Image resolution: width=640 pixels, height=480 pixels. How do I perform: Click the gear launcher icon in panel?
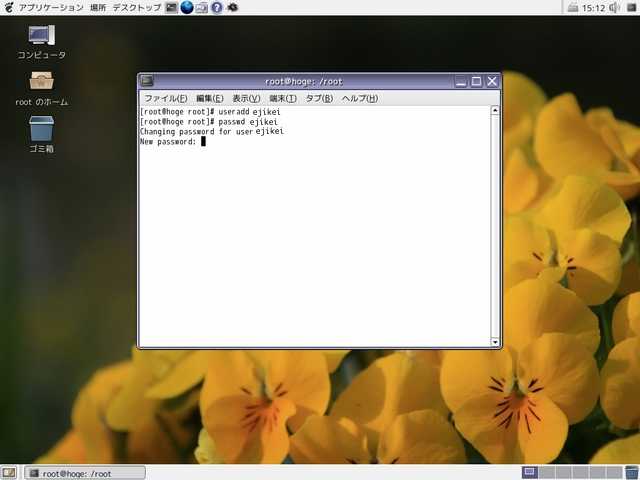233,7
